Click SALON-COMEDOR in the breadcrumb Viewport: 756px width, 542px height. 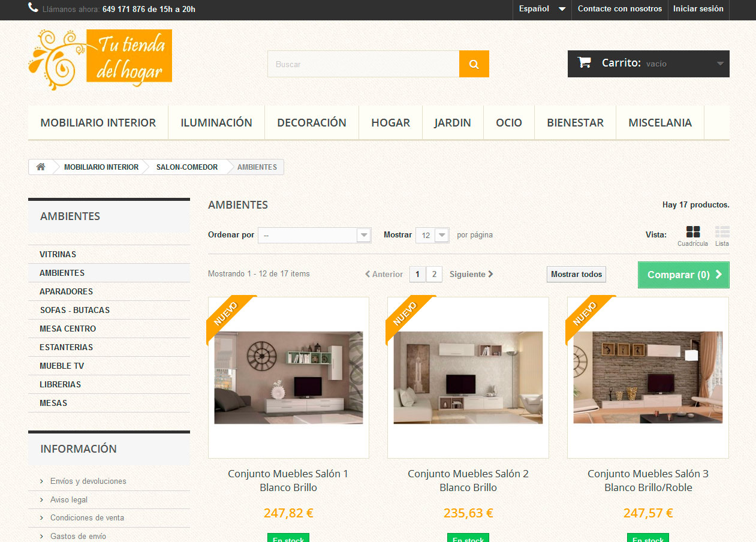pos(187,167)
